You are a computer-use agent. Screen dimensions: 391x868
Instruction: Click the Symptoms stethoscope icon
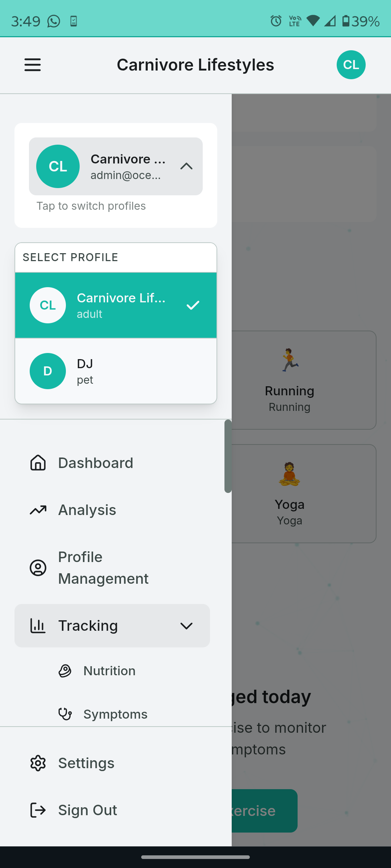[x=65, y=714]
